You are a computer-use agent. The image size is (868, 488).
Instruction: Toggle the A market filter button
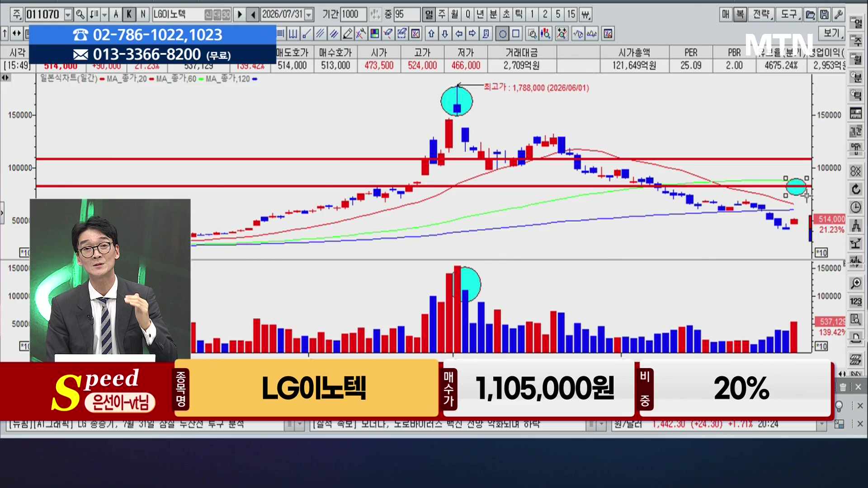point(116,14)
